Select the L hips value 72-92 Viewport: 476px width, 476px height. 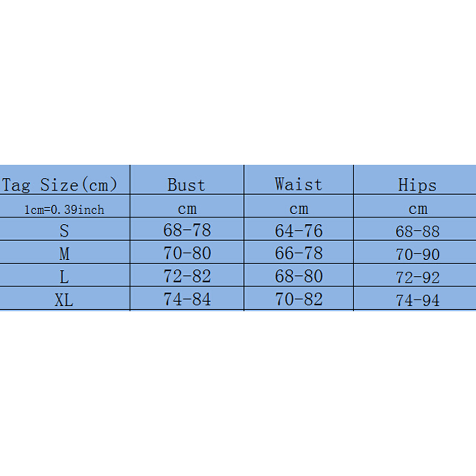click(x=418, y=277)
